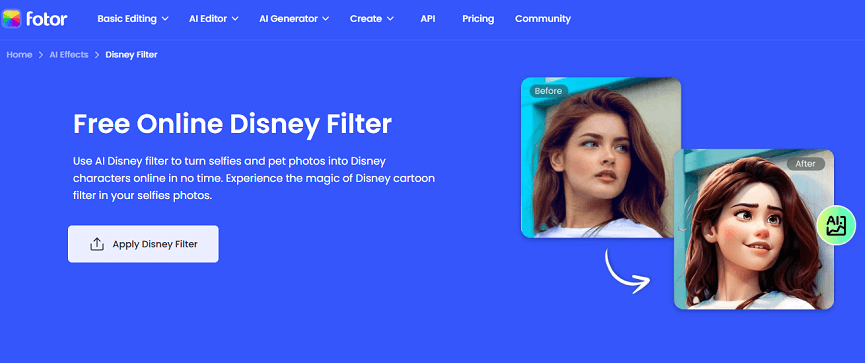This screenshot has height=363, width=865.
Task: Select the Disney Filter breadcrumb
Action: point(131,55)
